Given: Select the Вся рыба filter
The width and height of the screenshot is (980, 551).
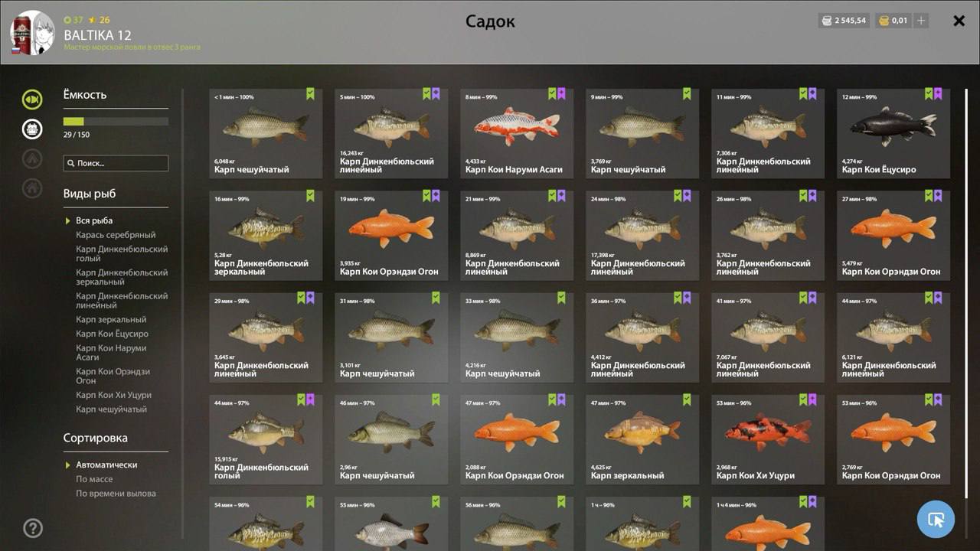Looking at the screenshot, I should pos(94,220).
